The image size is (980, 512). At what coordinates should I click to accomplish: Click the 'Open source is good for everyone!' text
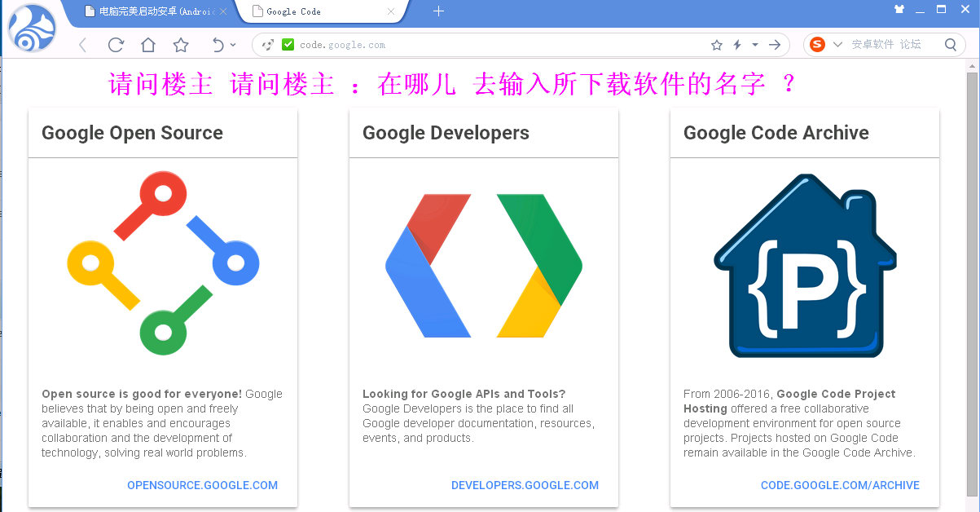[x=142, y=394]
